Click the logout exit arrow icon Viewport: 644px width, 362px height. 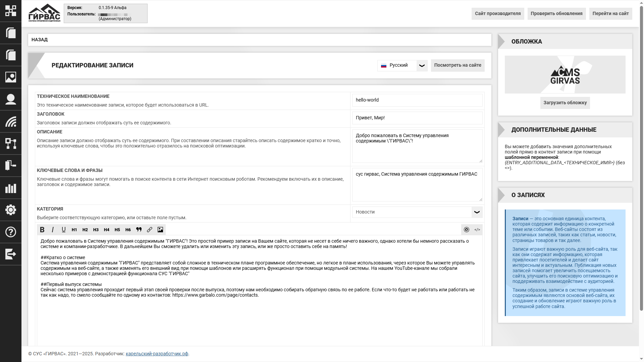tap(11, 254)
